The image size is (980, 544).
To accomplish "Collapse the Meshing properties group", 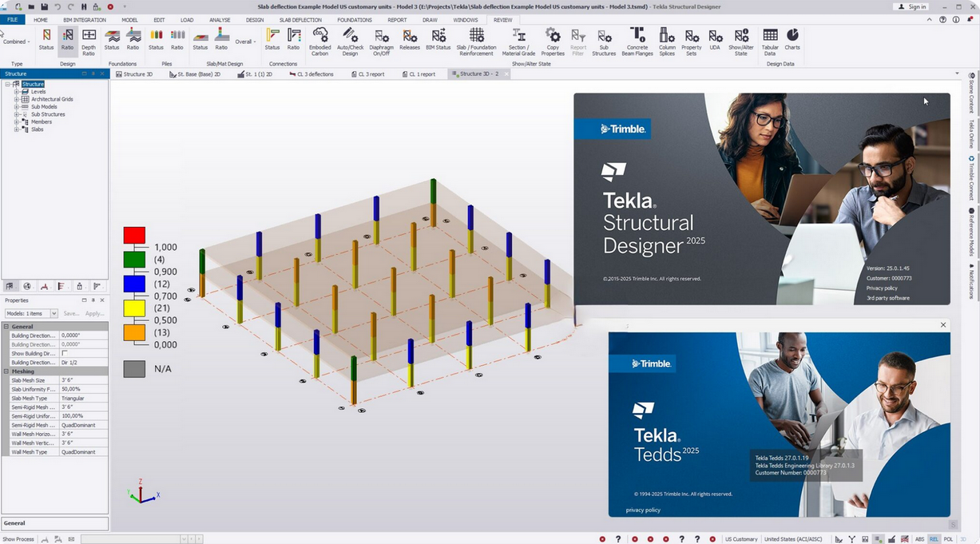I will click(x=6, y=371).
